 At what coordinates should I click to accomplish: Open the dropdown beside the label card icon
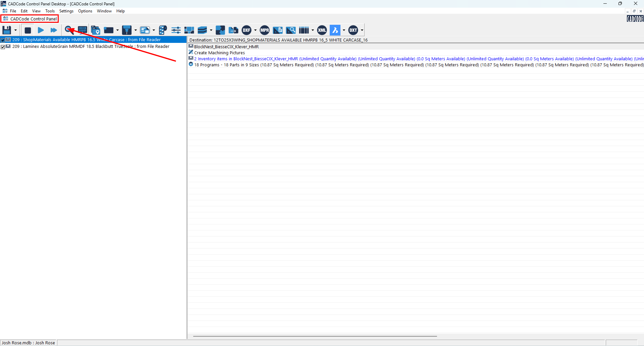click(x=154, y=30)
